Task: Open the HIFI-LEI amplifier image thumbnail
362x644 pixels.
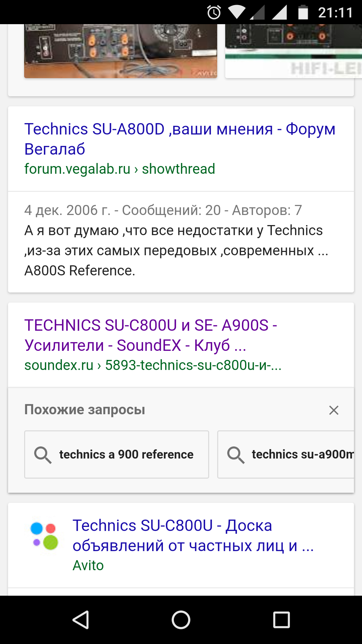Action: pos(293,51)
